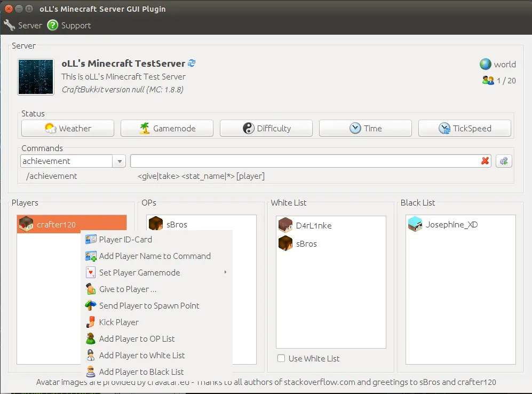This screenshot has height=394, width=532.
Task: Select crafter120 in Players list
Action: pyautogui.click(x=72, y=224)
